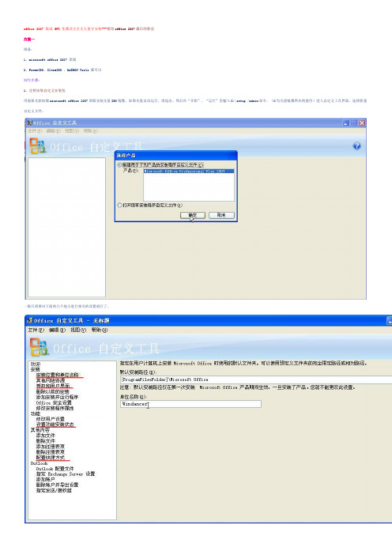Viewport: 392px width, 555px height.
Task: Select the 安装 section heading in the tree
Action: 36,369
